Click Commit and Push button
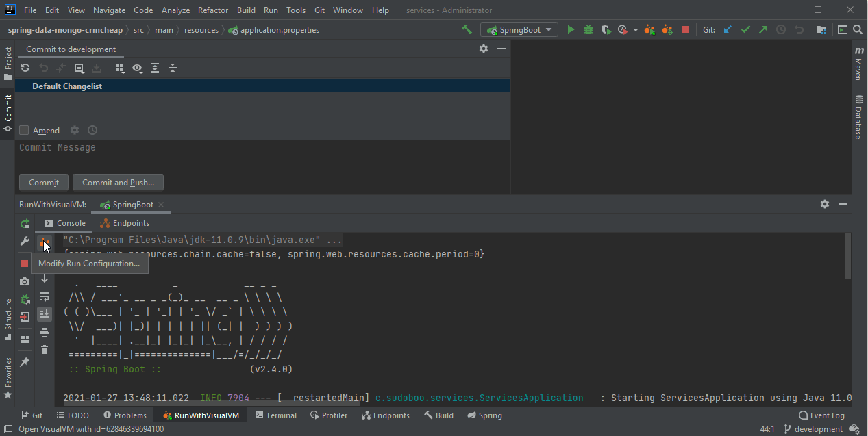 (118, 183)
